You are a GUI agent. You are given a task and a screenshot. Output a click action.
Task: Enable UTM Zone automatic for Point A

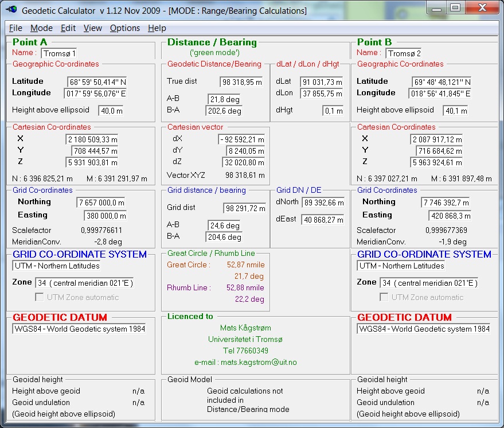(39, 297)
